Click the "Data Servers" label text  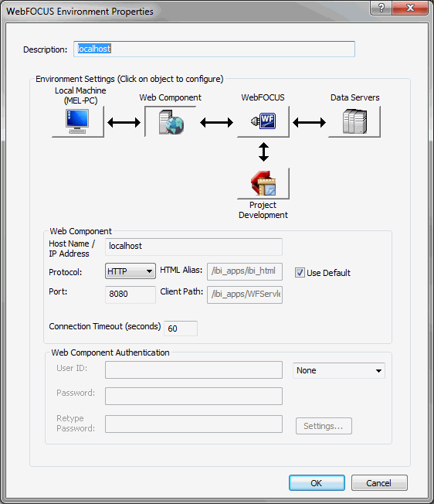(x=355, y=97)
